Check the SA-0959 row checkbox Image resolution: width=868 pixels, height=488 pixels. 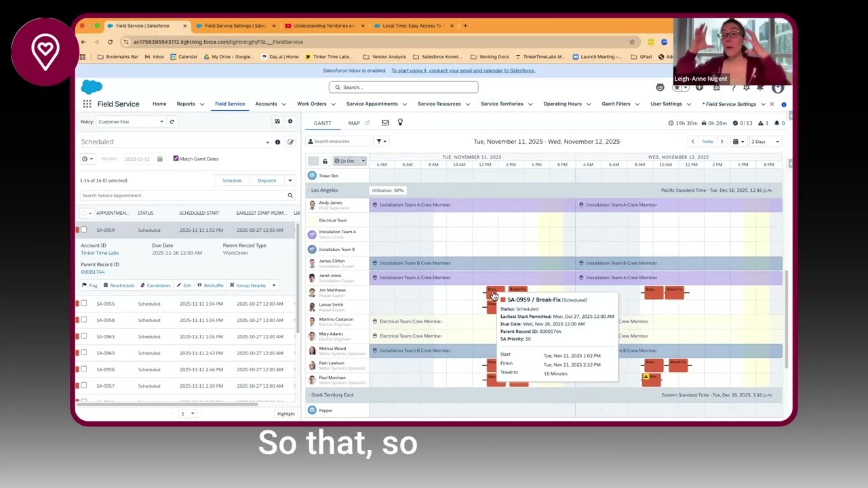tap(83, 230)
